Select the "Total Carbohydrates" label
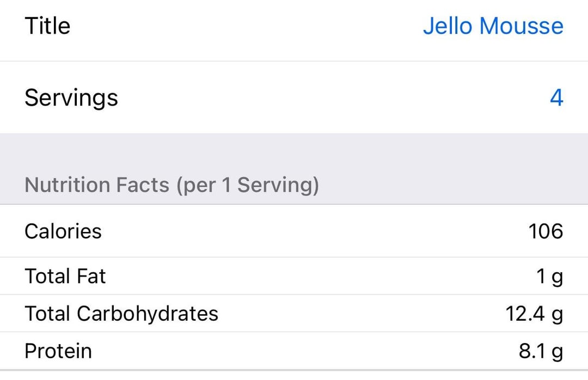Image resolution: width=588 pixels, height=380 pixels. point(121,314)
